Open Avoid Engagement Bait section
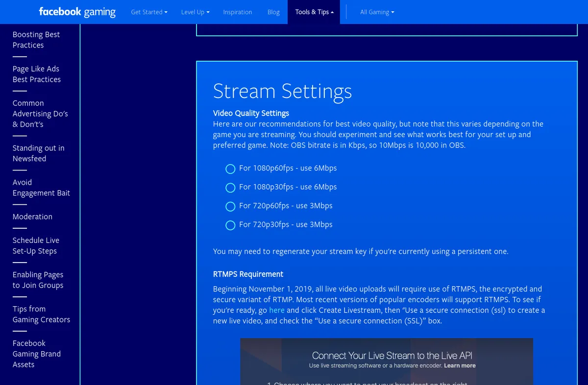The height and width of the screenshot is (385, 588). pos(41,188)
